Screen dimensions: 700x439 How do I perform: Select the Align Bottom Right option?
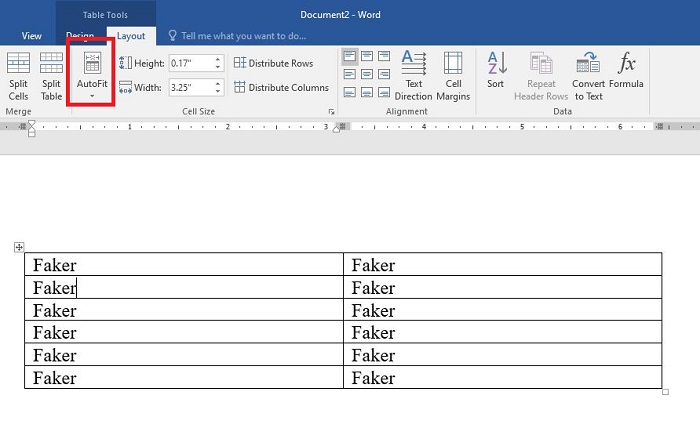click(x=386, y=93)
